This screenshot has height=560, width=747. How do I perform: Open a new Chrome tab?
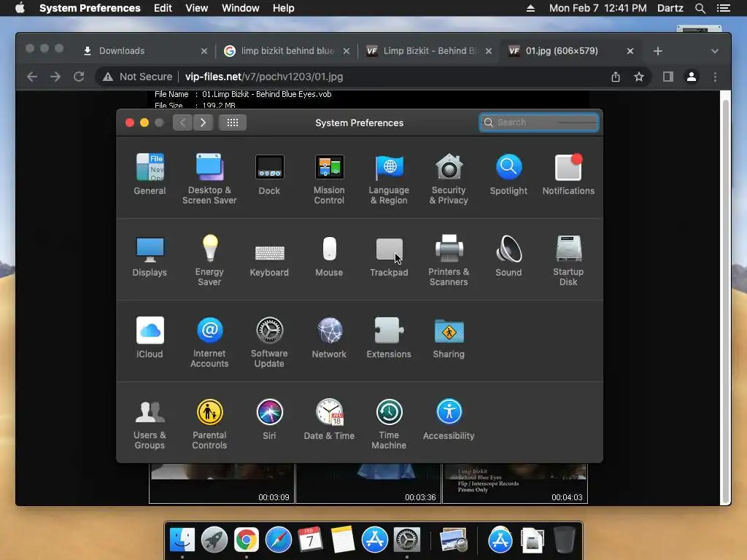(658, 51)
